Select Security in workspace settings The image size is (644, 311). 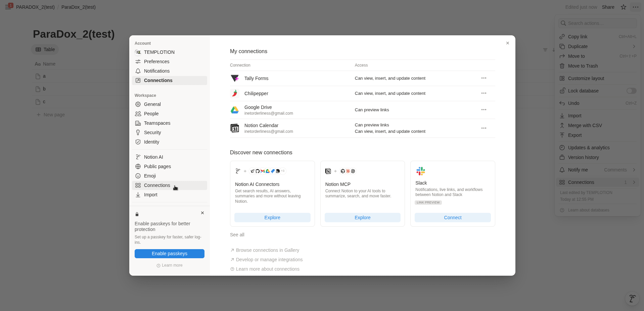tap(152, 132)
